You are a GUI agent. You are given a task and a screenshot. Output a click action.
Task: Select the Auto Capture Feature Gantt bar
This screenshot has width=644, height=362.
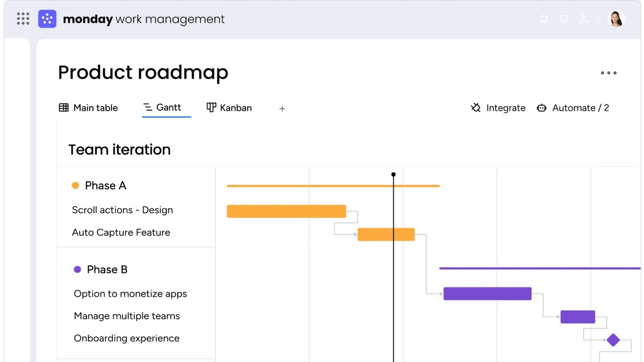pyautogui.click(x=385, y=234)
